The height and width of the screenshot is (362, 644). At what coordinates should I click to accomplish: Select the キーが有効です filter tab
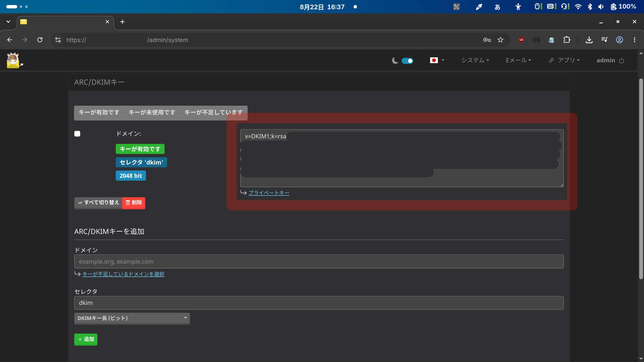pos(99,112)
